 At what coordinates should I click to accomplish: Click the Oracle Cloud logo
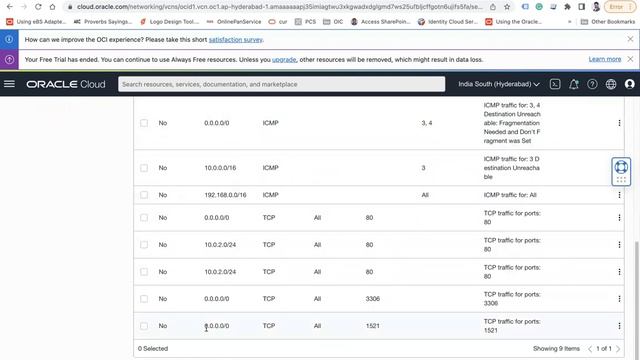pyautogui.click(x=66, y=84)
